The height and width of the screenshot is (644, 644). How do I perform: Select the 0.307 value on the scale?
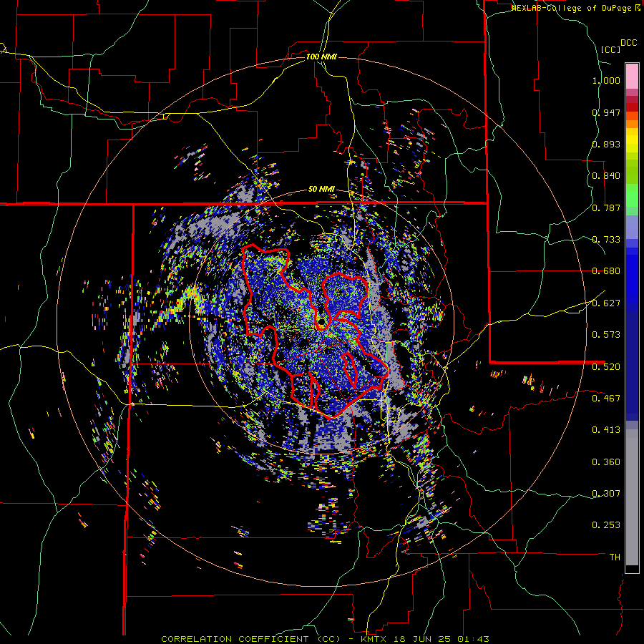[606, 493]
